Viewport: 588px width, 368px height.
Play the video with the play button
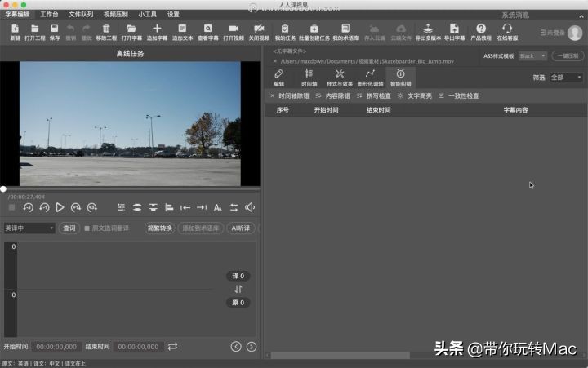tap(60, 207)
